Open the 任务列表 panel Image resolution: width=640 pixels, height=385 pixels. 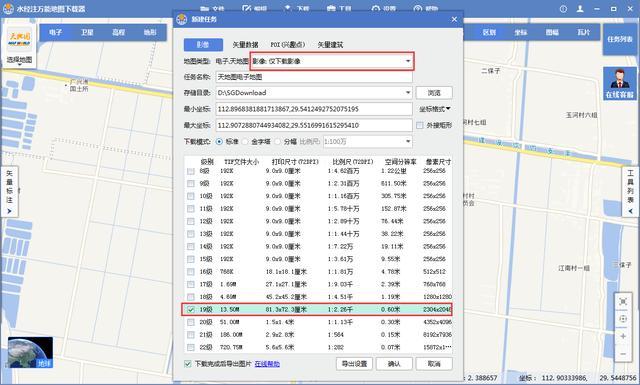click(620, 39)
